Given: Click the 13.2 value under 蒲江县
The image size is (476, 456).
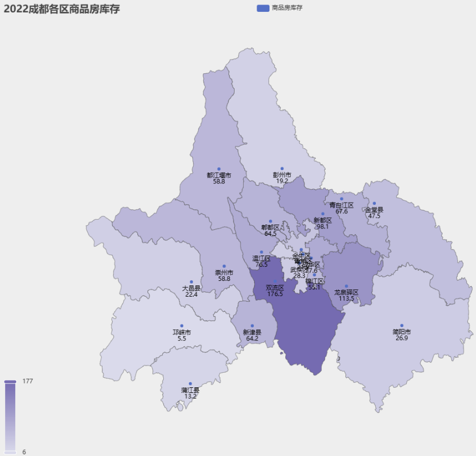Looking at the screenshot, I should coord(190,396).
